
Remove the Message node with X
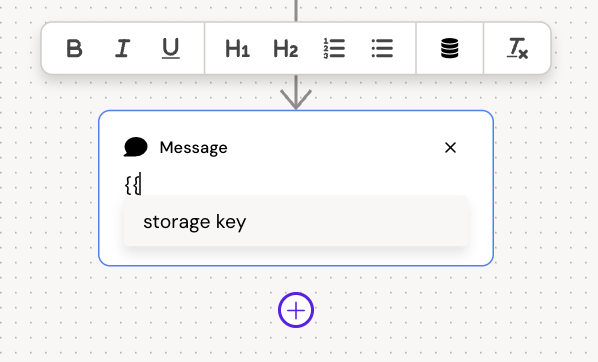pos(450,148)
